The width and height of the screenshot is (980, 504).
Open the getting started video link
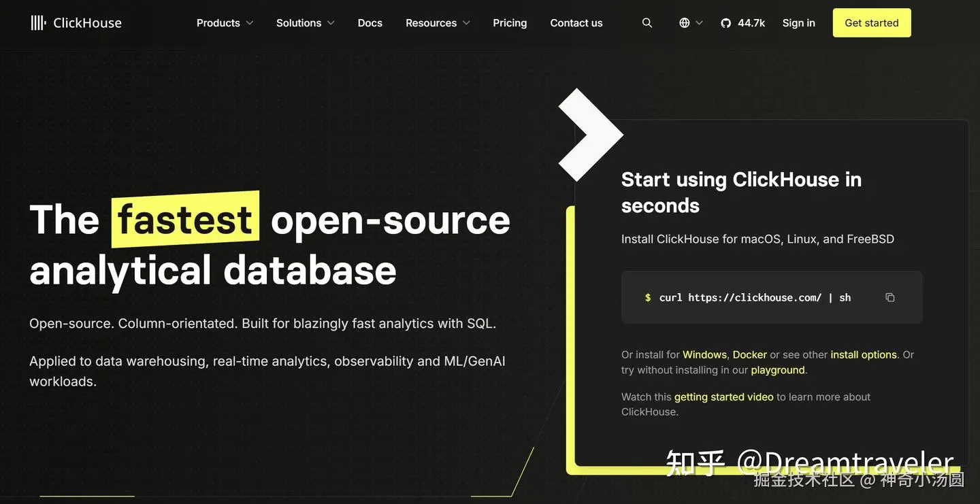pos(724,397)
